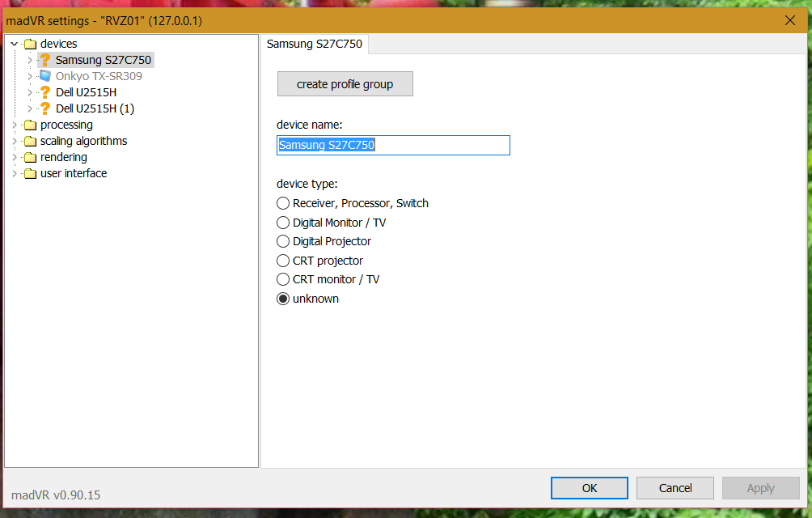Click the Onkyo TX-SR309 device icon
This screenshot has height=518, width=812.
pos(45,76)
